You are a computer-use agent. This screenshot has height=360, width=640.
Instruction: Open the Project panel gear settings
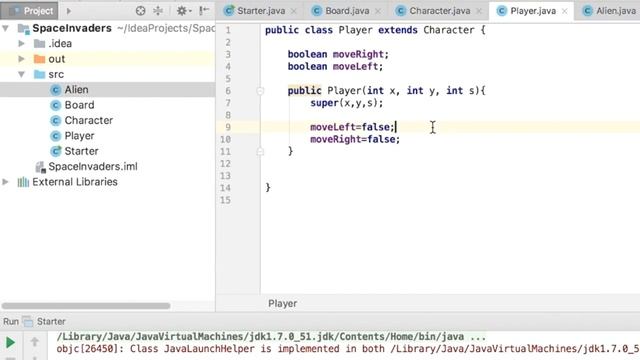(183, 11)
